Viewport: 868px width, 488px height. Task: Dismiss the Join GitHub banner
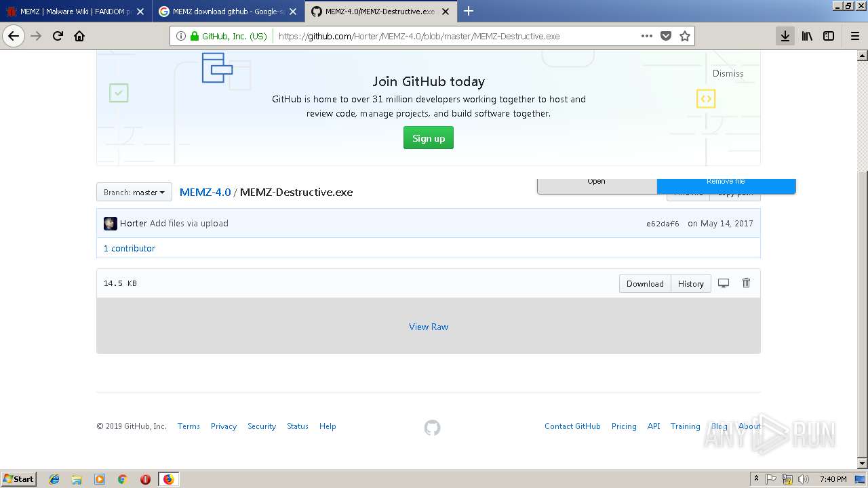(728, 73)
